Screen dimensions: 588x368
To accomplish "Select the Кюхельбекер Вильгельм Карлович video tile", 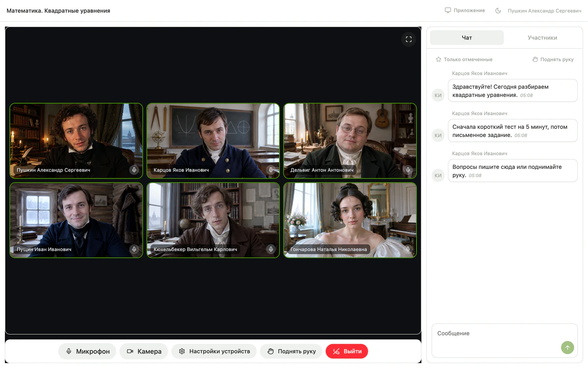I will 213,220.
